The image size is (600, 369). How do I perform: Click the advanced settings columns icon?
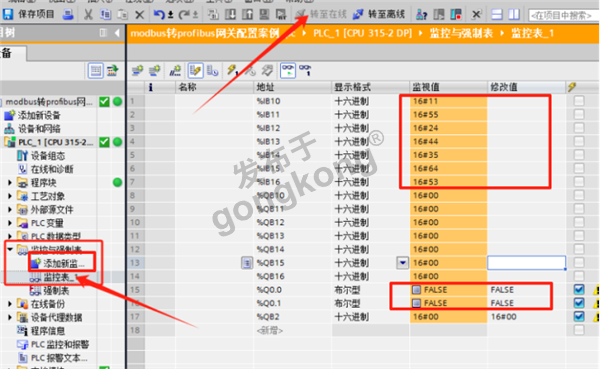coord(212,70)
